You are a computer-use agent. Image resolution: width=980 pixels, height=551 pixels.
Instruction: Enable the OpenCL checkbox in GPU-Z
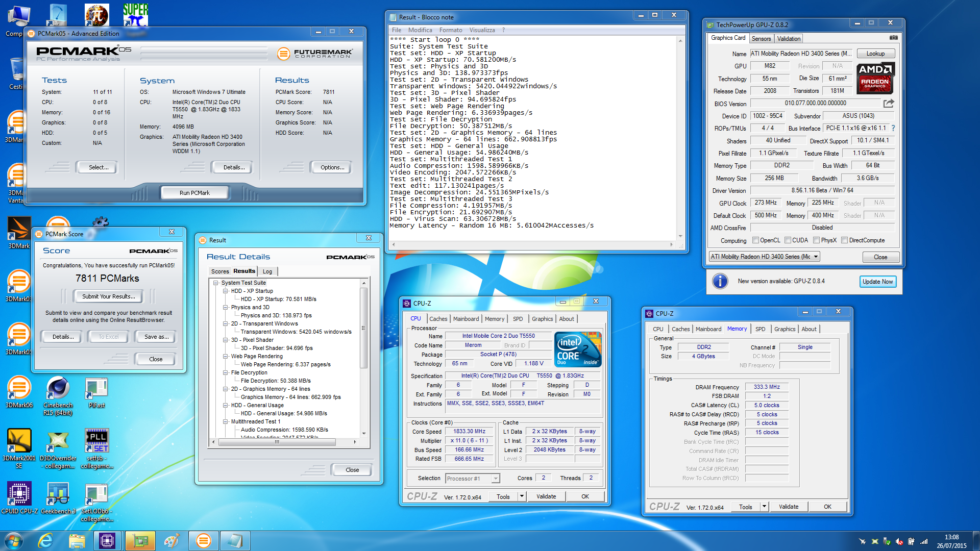click(755, 240)
